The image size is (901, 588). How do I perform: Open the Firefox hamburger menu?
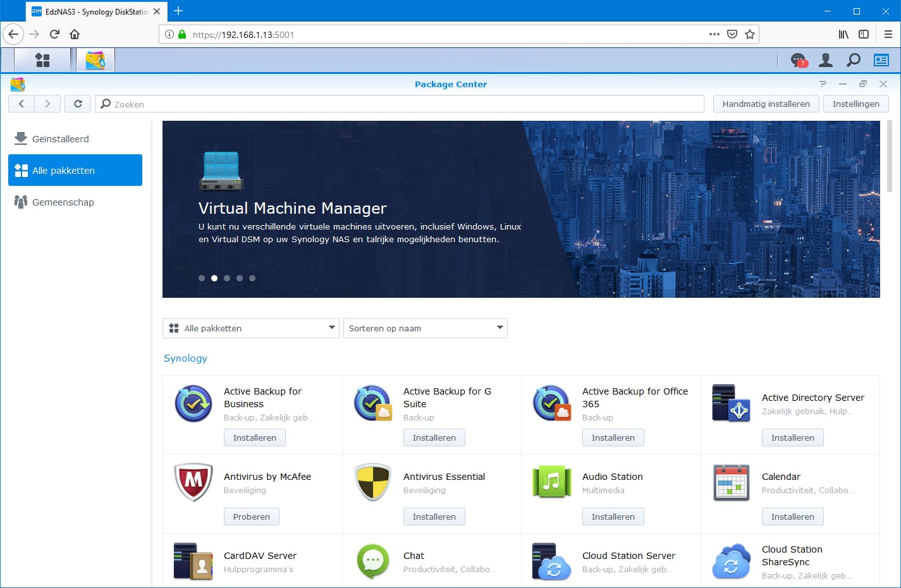[888, 34]
